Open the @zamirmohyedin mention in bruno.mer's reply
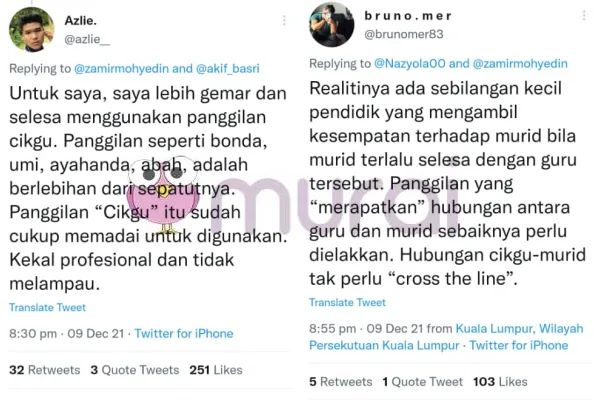The image size is (600, 400). tap(520, 64)
